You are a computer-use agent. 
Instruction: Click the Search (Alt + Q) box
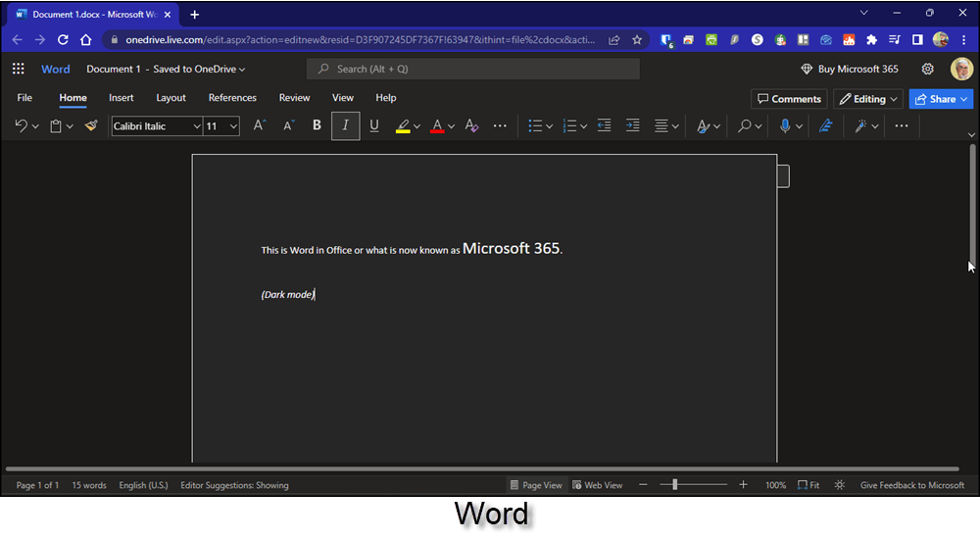(x=473, y=69)
